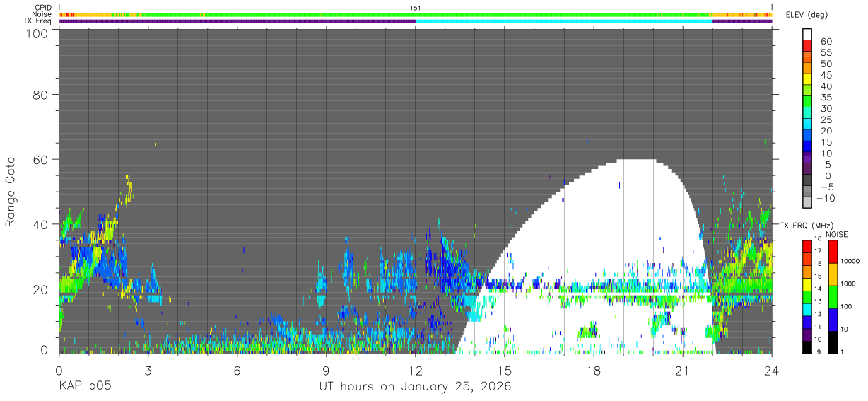Click the 'ELEV (deg)' legend title

click(x=807, y=15)
